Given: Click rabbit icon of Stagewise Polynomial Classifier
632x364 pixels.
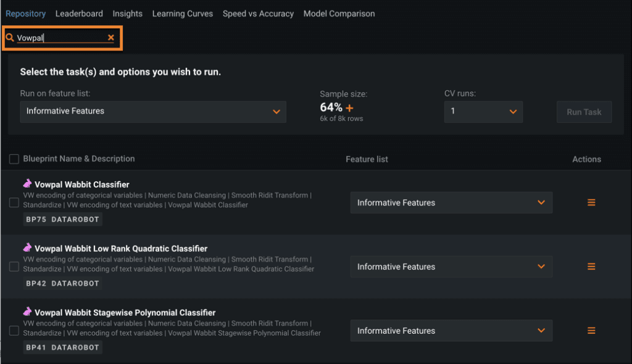Looking at the screenshot, I should pyautogui.click(x=27, y=312).
